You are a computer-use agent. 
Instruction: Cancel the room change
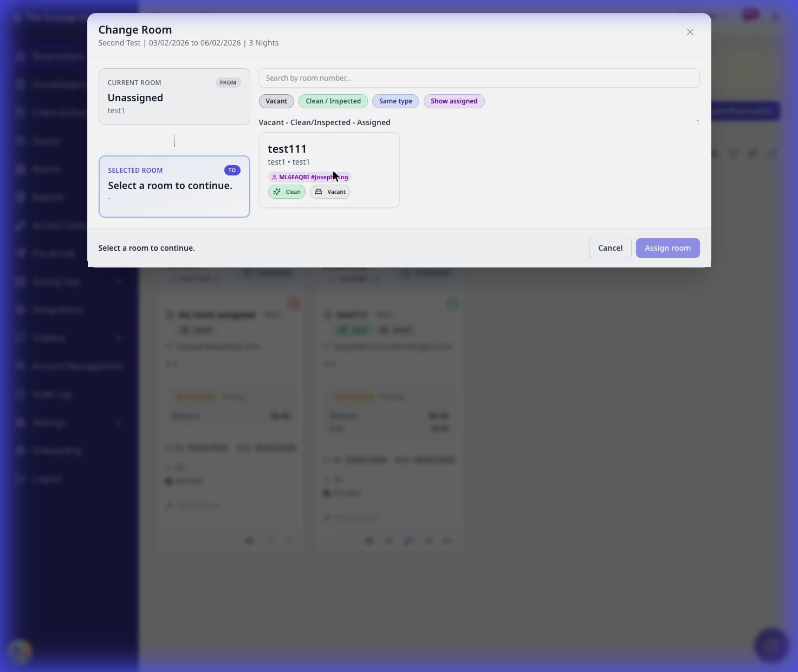[610, 247]
